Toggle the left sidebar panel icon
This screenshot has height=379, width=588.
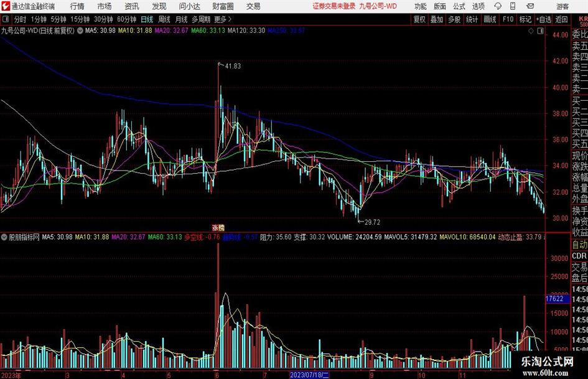click(5, 19)
